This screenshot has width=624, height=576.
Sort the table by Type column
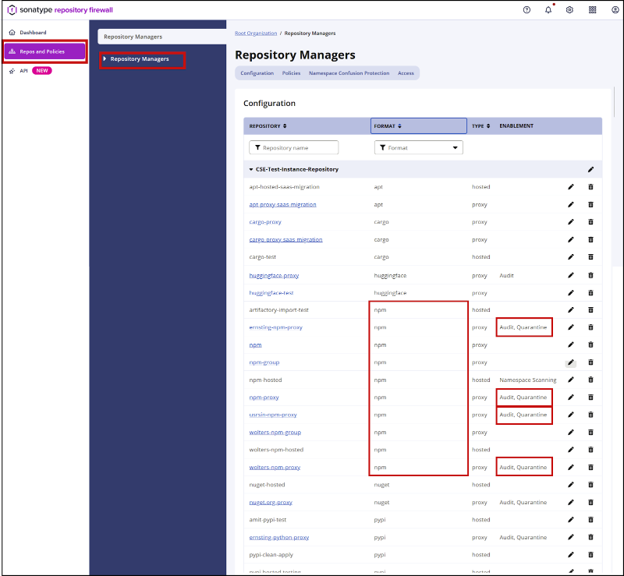pyautogui.click(x=480, y=126)
